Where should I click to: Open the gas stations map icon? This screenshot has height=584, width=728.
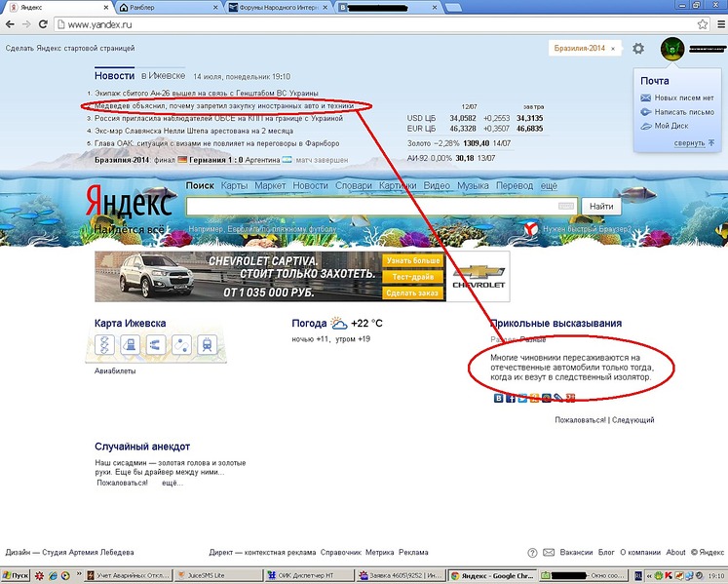pyautogui.click(x=130, y=345)
